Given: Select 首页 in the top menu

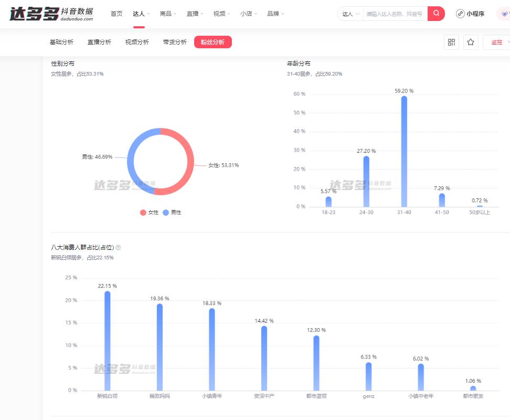Looking at the screenshot, I should pyautogui.click(x=116, y=14).
